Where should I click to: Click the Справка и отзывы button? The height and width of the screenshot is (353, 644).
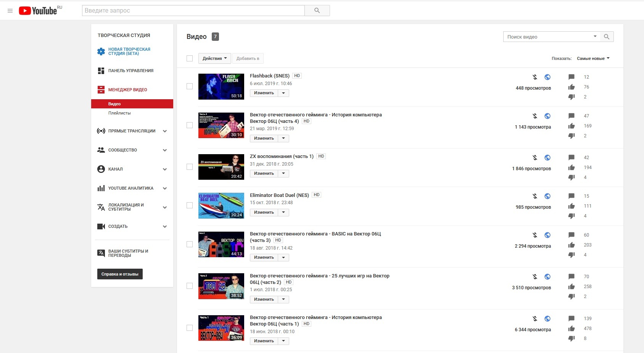(x=120, y=274)
